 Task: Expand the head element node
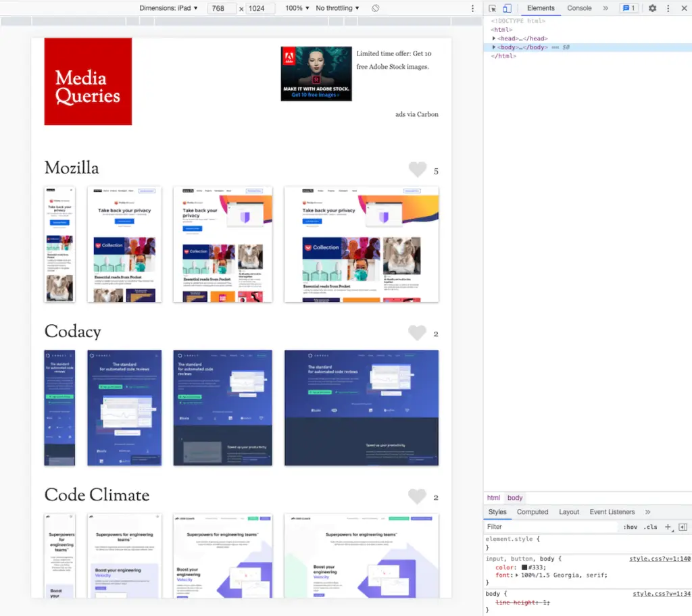point(494,38)
